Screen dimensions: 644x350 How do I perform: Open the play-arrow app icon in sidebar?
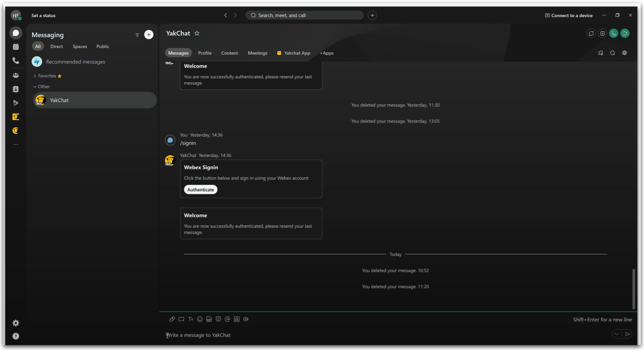click(x=15, y=103)
